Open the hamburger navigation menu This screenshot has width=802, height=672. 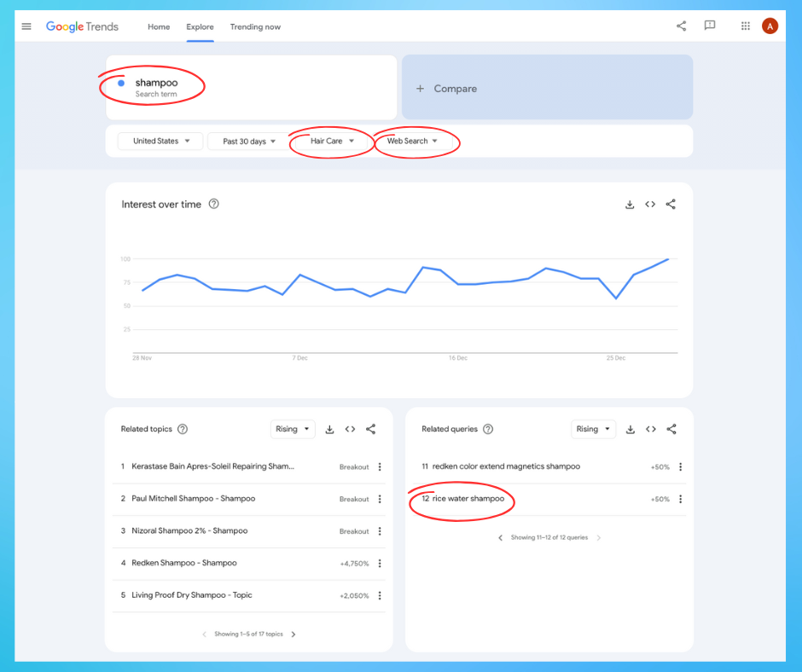tap(26, 26)
